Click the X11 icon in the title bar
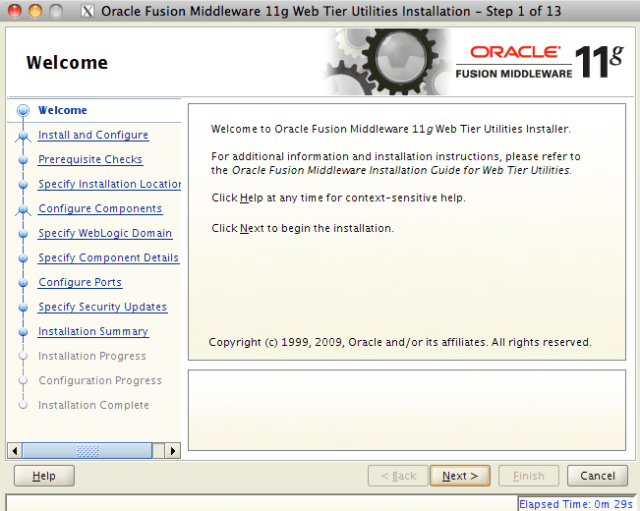The width and height of the screenshot is (640, 511). point(87,12)
